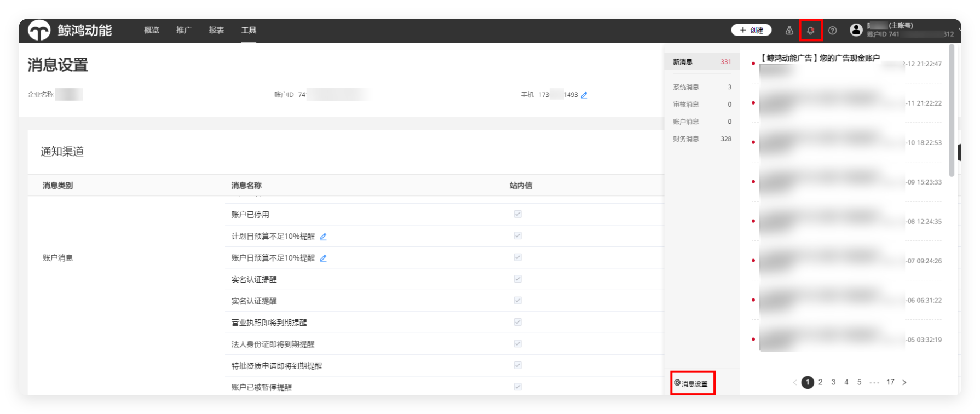Click the 账户已停用 message name
This screenshot has height=414, width=980.
[x=250, y=215]
